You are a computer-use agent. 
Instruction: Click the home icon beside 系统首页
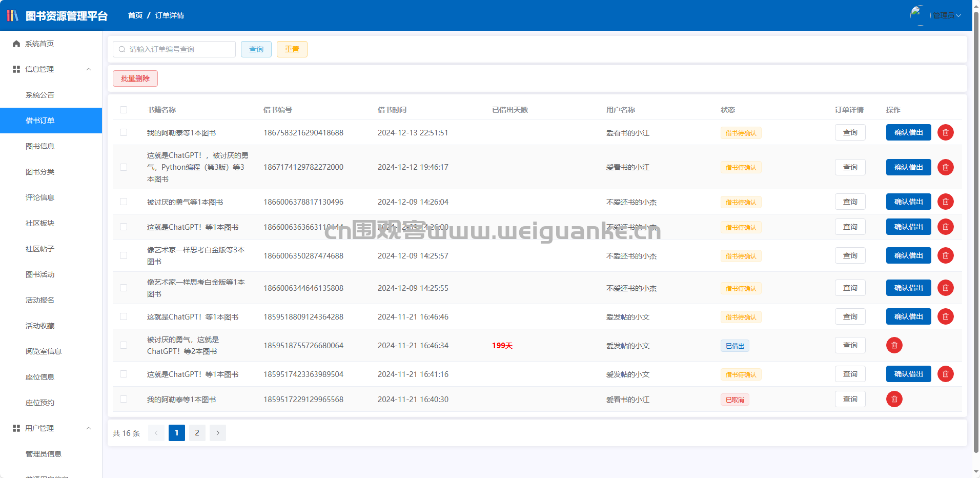click(x=16, y=44)
